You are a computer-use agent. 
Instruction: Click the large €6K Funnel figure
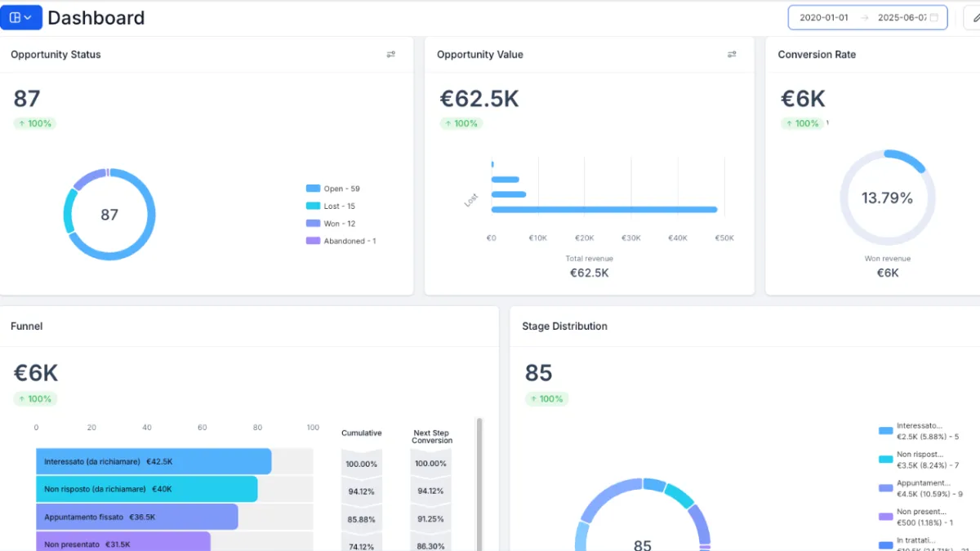pos(36,373)
